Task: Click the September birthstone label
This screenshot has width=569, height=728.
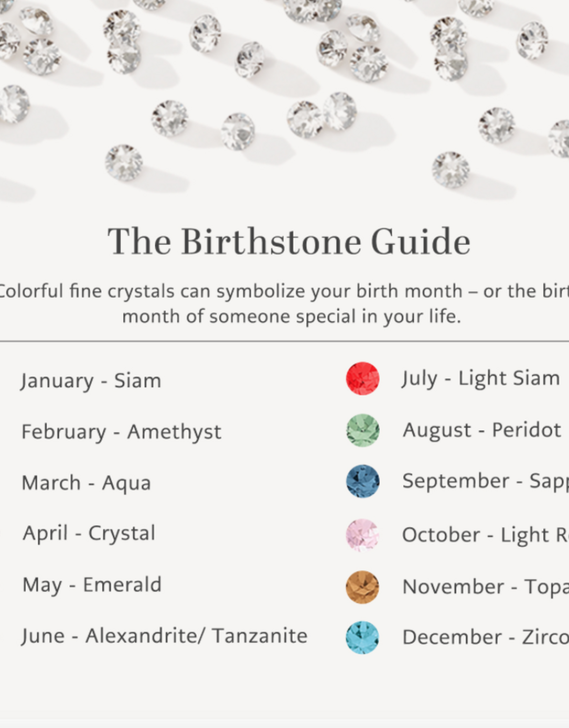Action: [x=485, y=481]
